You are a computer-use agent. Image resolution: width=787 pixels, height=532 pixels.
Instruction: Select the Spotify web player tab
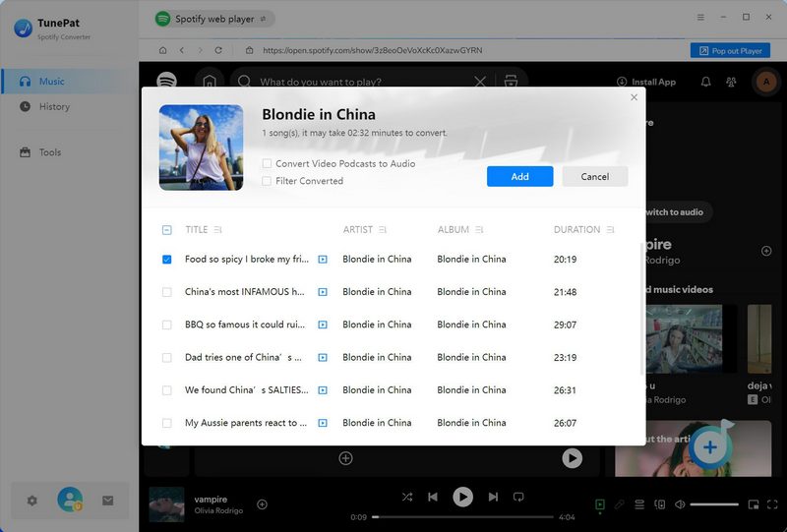(x=213, y=19)
